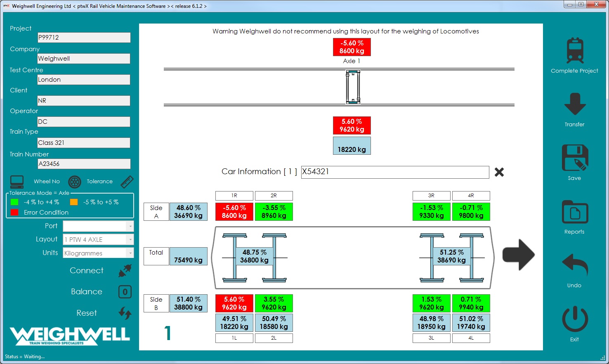This screenshot has width=609, height=364.
Task: Select the 3L wheel label
Action: coord(432,338)
